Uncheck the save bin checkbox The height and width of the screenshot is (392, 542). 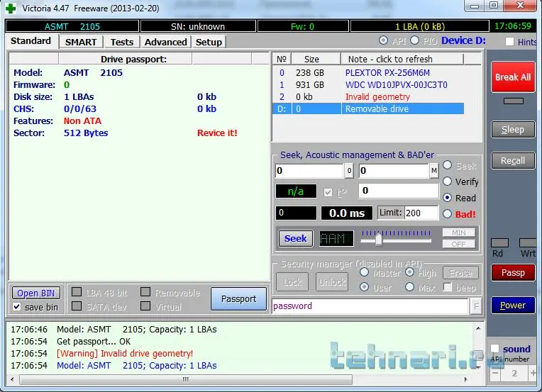[x=17, y=307]
